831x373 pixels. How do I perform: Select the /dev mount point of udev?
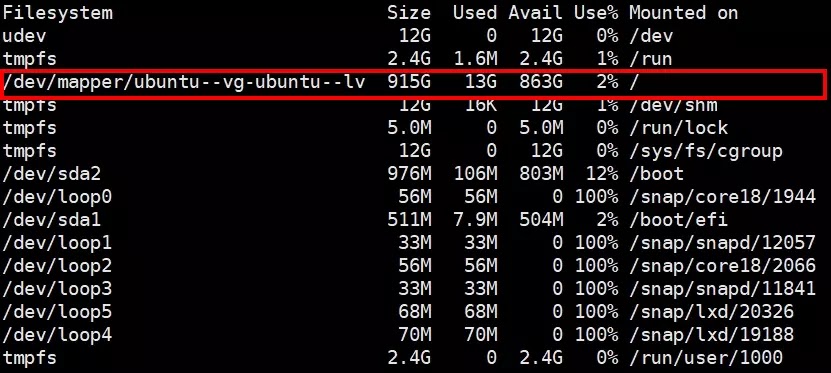651,36
